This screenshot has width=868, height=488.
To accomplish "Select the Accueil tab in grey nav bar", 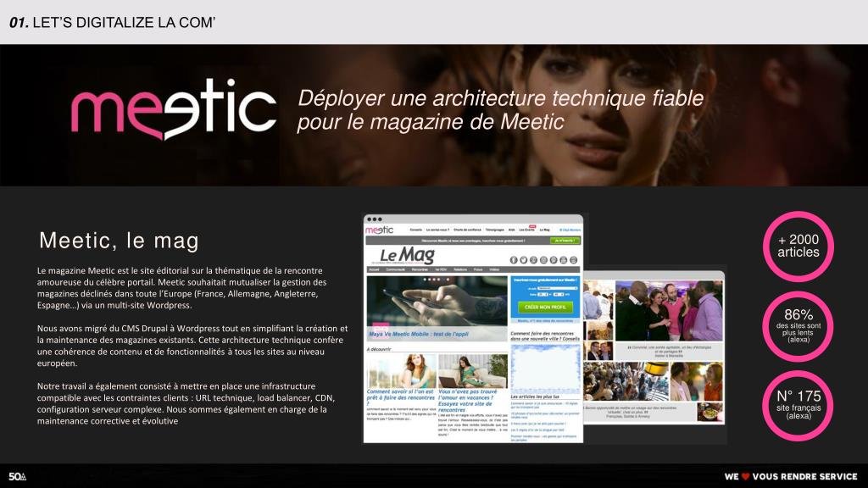I will click(x=374, y=269).
